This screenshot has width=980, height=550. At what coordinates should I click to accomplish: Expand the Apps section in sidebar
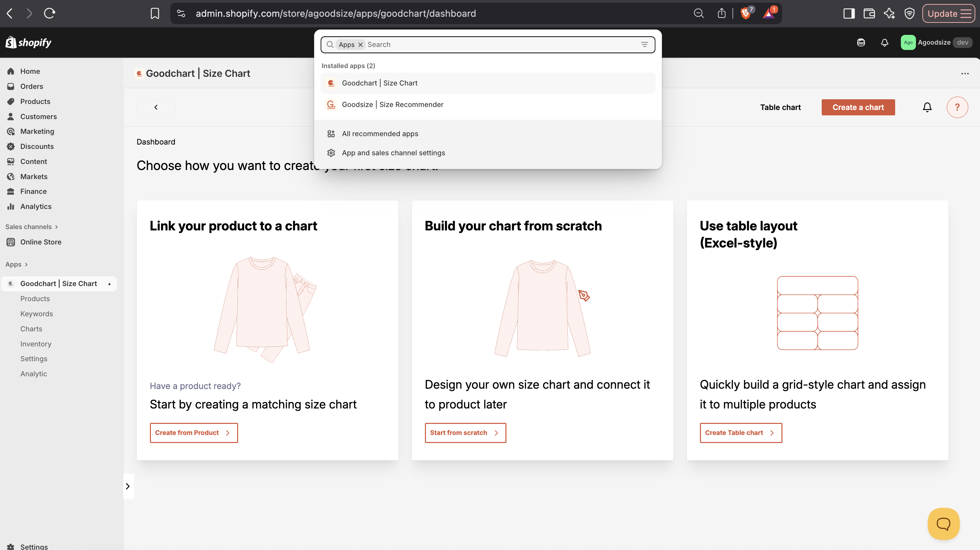tap(16, 264)
